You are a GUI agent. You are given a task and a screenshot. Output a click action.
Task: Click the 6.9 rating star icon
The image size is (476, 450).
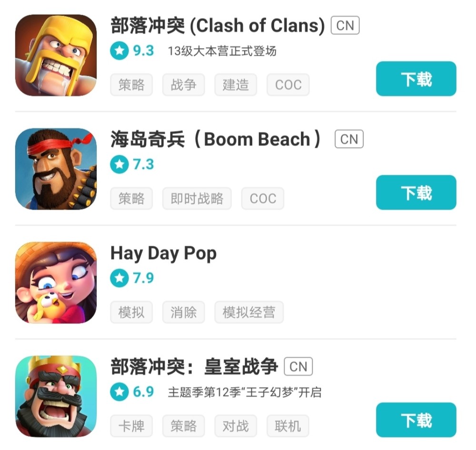119,392
